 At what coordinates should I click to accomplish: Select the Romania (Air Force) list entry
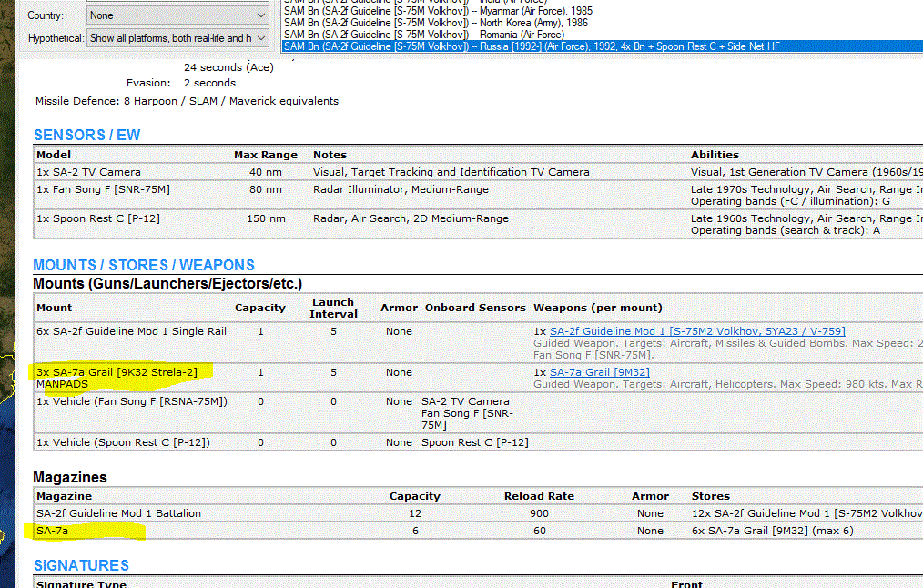pos(424,35)
